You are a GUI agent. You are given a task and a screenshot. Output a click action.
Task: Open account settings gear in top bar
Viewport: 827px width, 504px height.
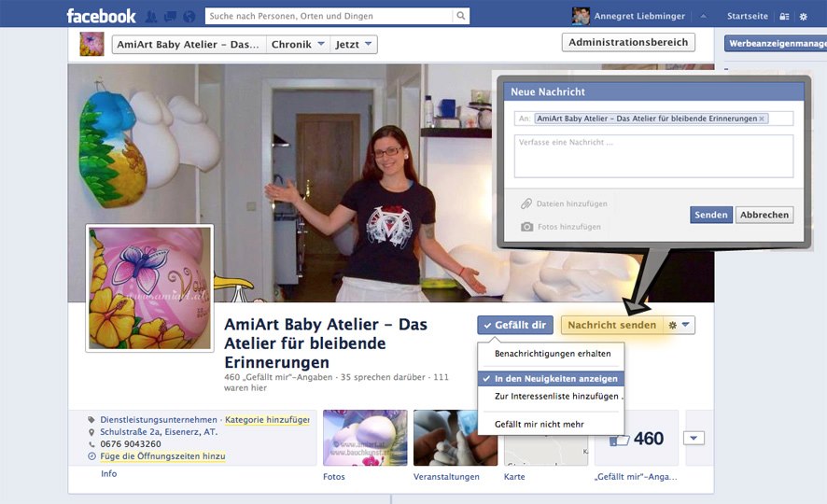click(804, 17)
